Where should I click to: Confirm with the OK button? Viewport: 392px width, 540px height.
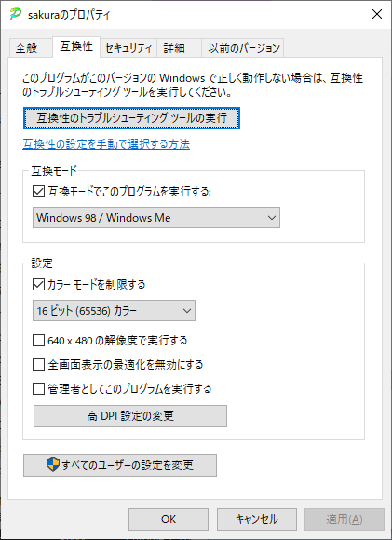[x=169, y=519]
